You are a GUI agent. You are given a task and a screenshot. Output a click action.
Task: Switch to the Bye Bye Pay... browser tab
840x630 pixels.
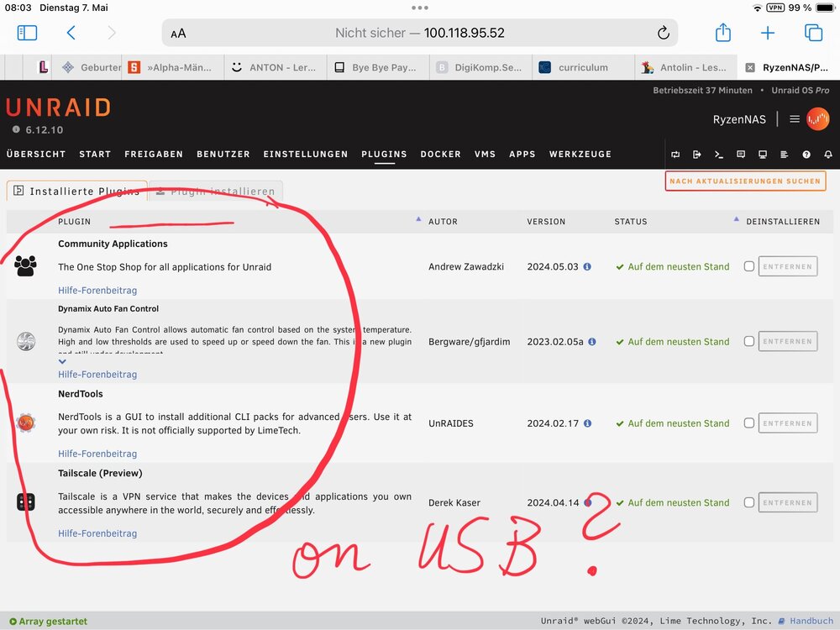point(378,67)
